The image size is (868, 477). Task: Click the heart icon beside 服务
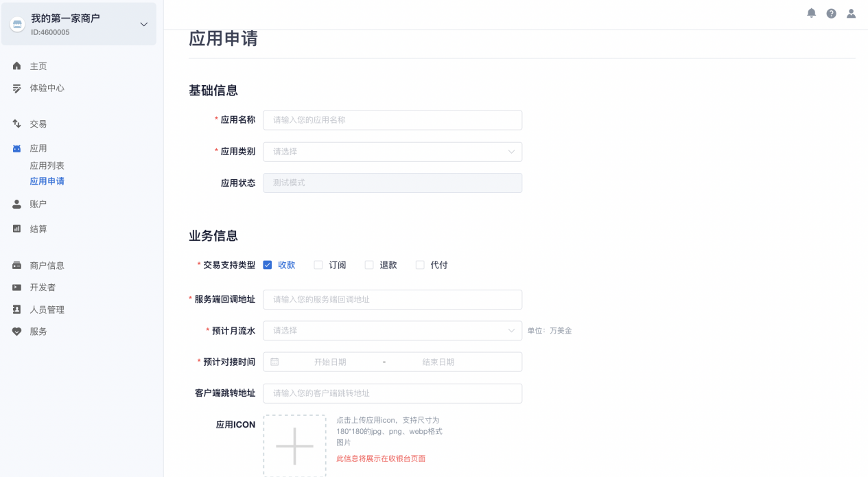17,331
